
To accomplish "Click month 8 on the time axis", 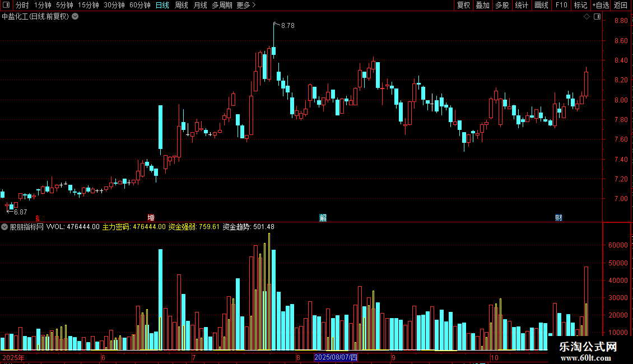I will tap(298, 357).
